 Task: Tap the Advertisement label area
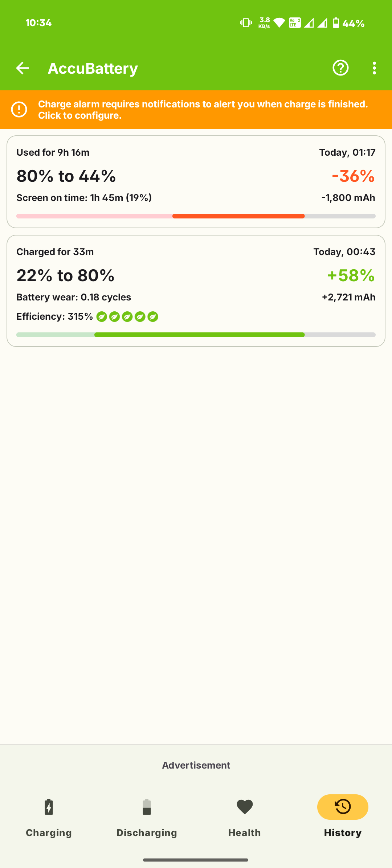pos(196,765)
